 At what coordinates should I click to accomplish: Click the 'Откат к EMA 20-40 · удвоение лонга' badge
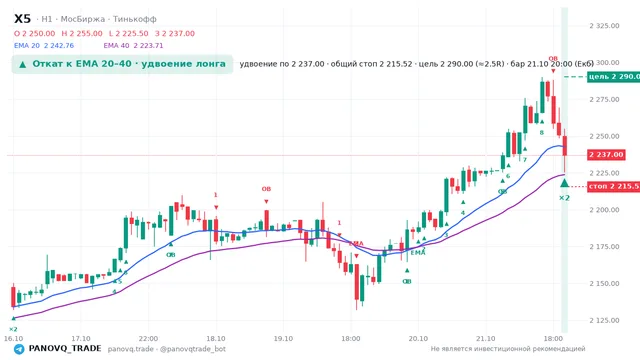(x=122, y=64)
